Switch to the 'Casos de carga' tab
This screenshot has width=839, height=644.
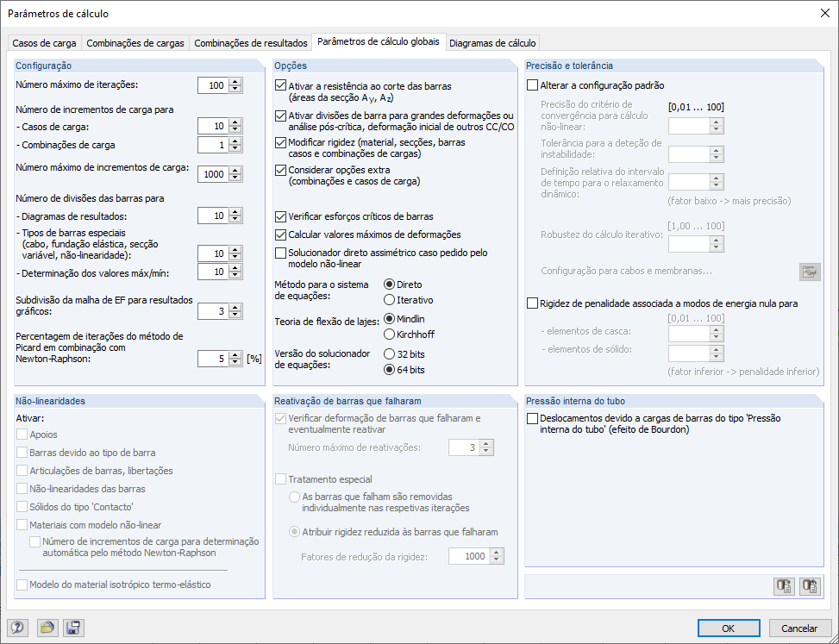(x=44, y=41)
